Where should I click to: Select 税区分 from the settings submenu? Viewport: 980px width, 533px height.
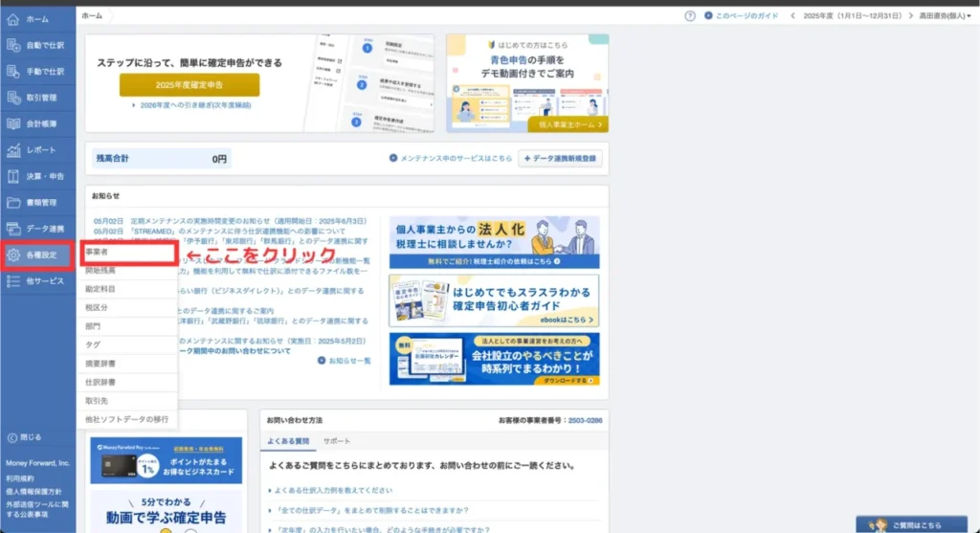(x=128, y=308)
